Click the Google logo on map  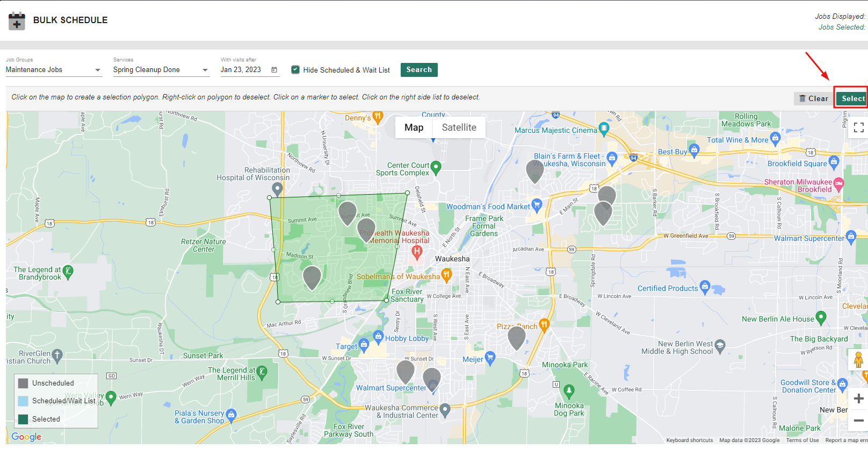26,437
